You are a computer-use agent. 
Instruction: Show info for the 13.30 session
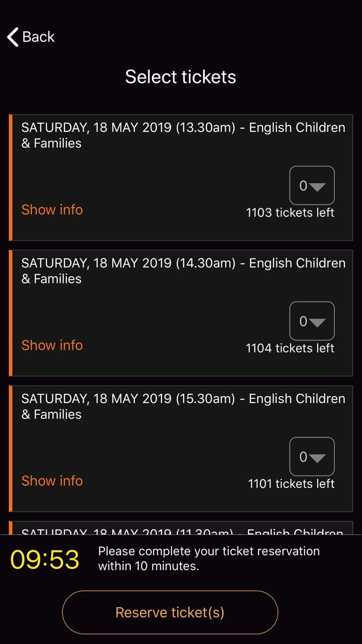point(52,210)
